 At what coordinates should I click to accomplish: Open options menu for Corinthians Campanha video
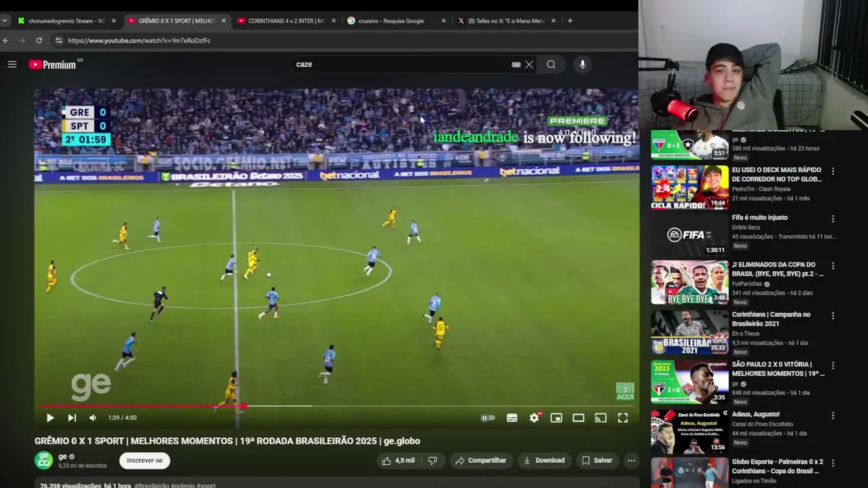pyautogui.click(x=833, y=316)
